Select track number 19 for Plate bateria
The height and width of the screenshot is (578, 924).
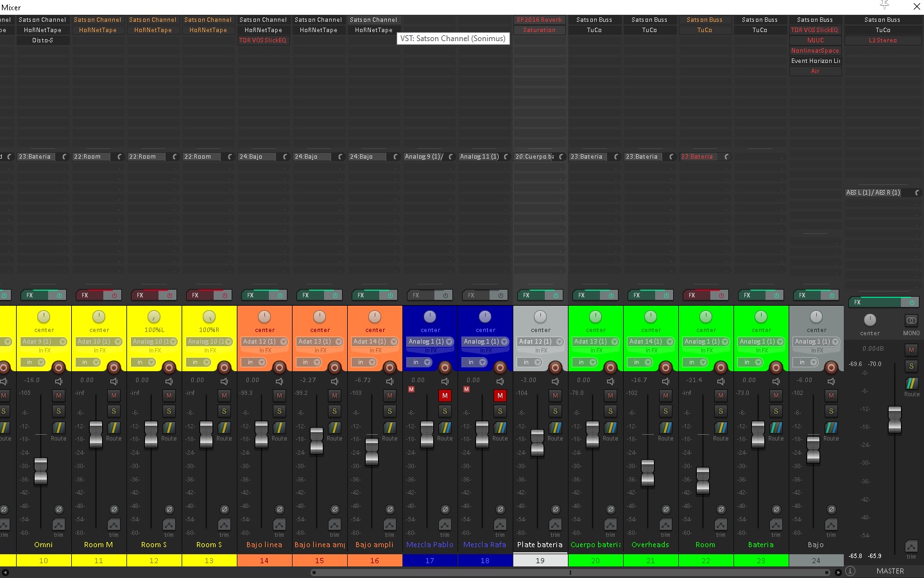tap(540, 561)
